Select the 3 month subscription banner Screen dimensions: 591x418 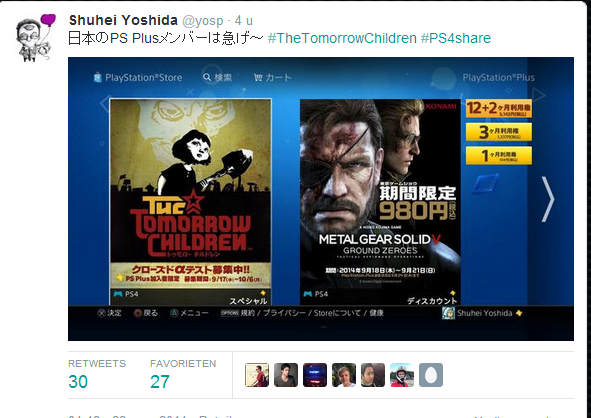499,132
